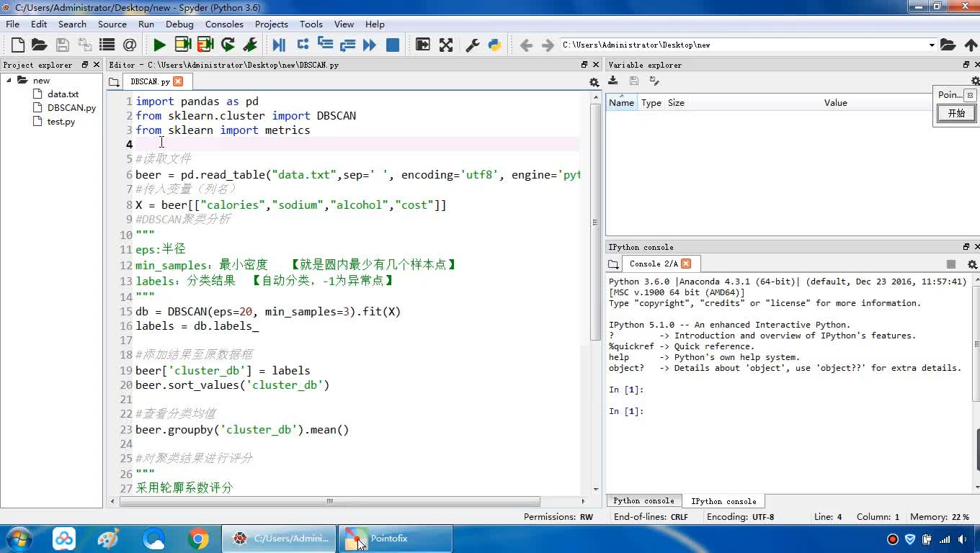Open test.py in project explorer
Screen dimensions: 980x553
tap(61, 122)
